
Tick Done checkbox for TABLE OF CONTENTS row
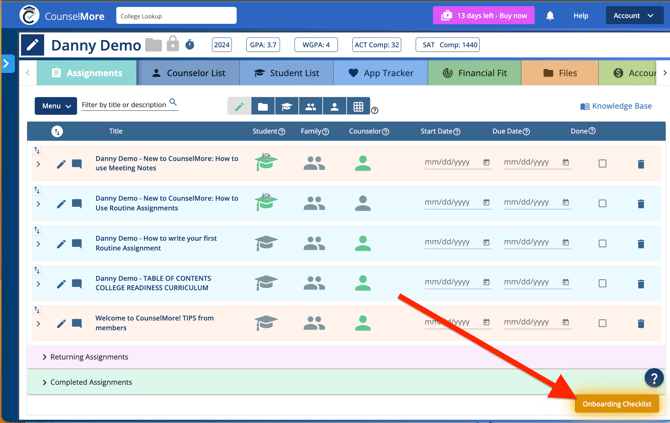[602, 284]
